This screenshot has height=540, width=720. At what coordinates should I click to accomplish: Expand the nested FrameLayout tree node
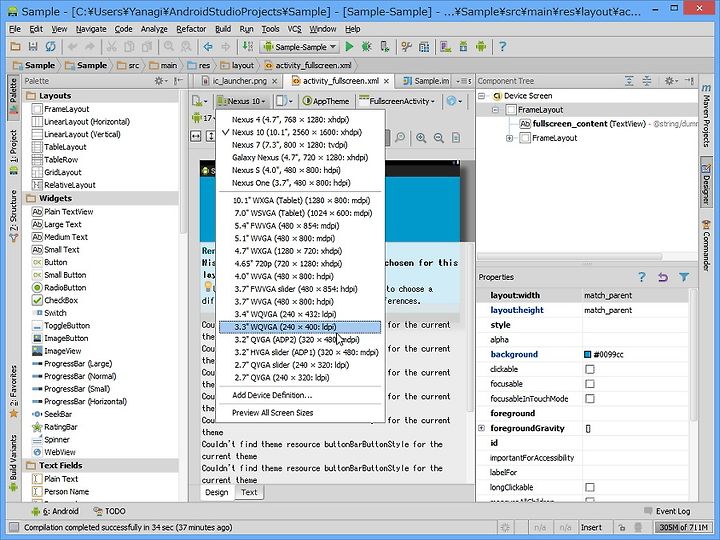(x=509, y=138)
